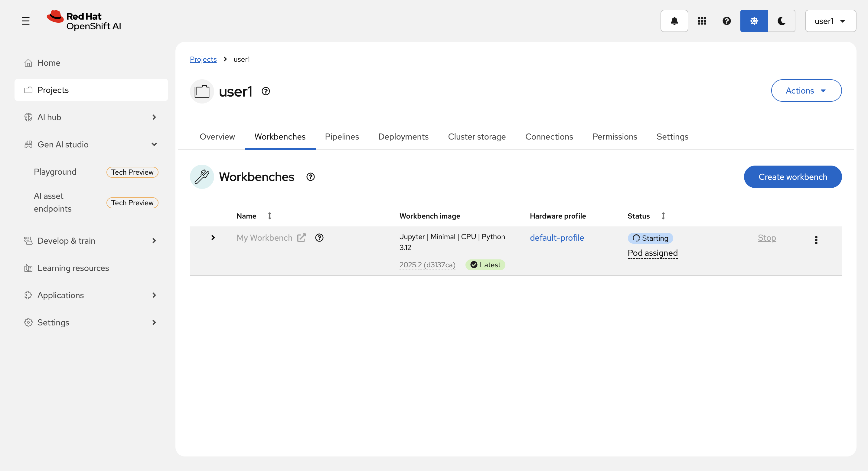Switch to the Pipelines tab
Screen dimensions: 868x471
pos(342,137)
